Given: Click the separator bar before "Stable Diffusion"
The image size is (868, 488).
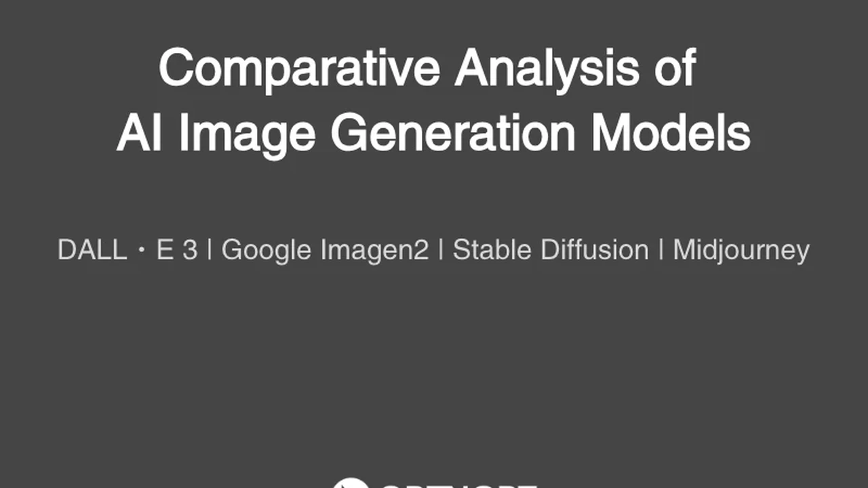Looking at the screenshot, I should [x=441, y=250].
